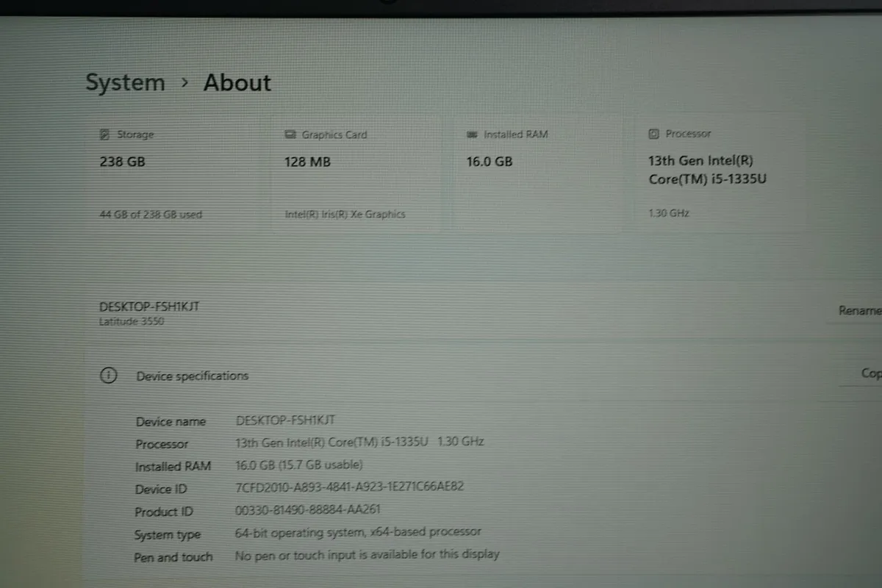Click the Pen and touch value text
The image size is (882, 588).
click(x=366, y=555)
